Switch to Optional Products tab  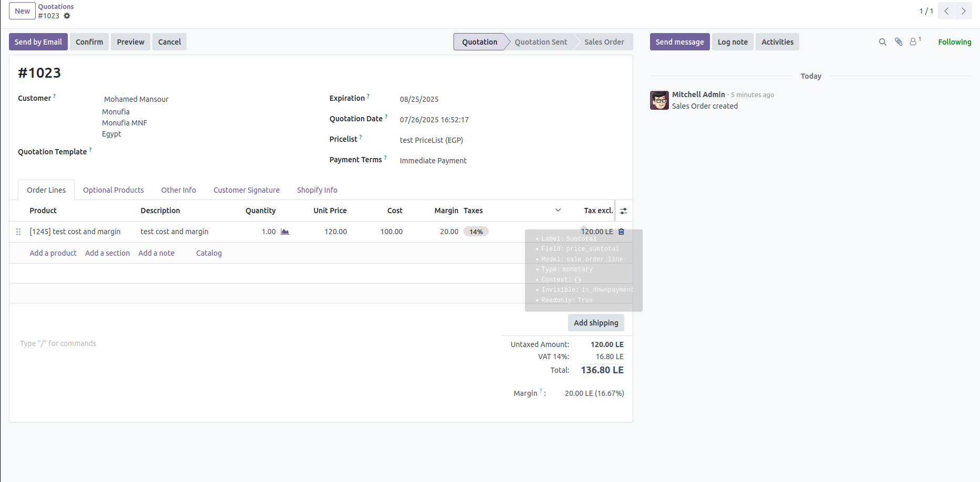click(x=114, y=190)
